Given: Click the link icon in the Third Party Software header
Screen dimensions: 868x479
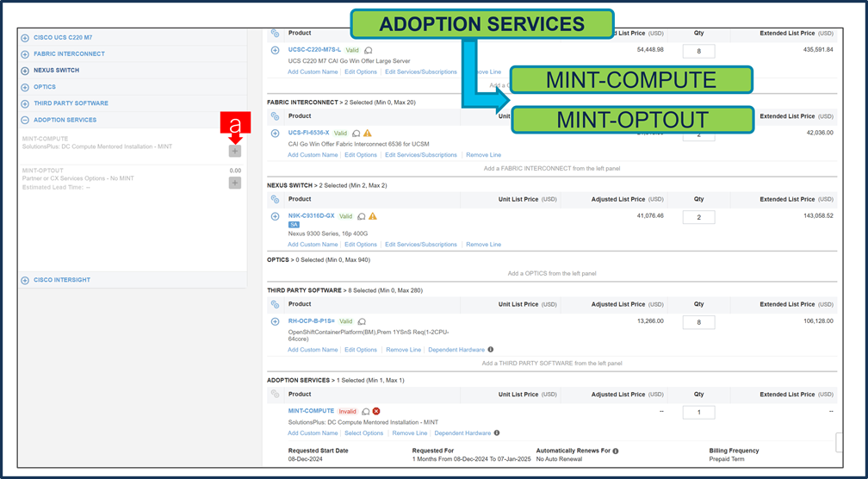Looking at the screenshot, I should tap(276, 304).
